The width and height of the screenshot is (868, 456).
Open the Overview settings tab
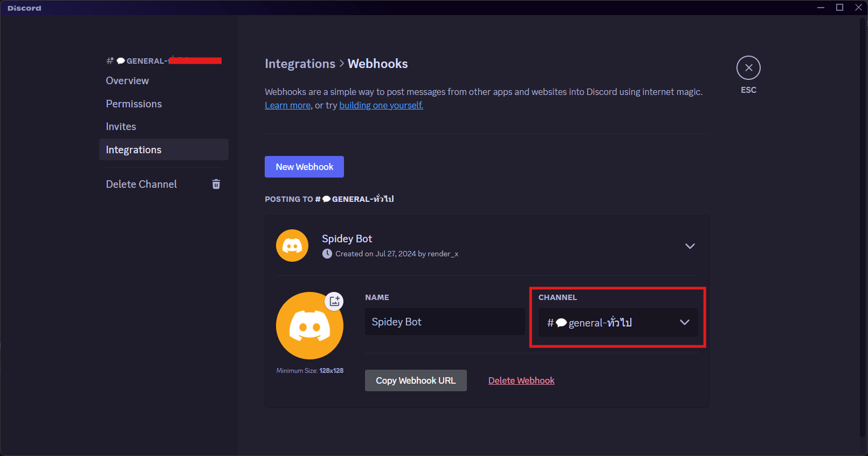pyautogui.click(x=164, y=80)
